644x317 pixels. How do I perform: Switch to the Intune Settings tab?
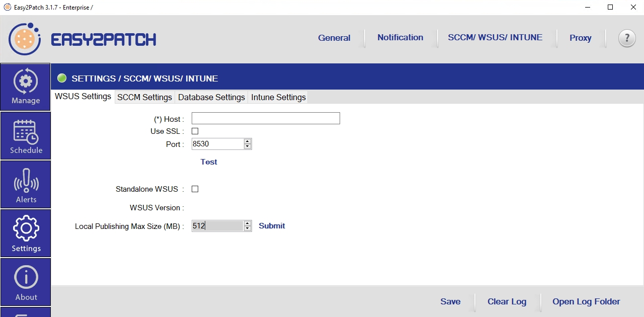(x=278, y=97)
